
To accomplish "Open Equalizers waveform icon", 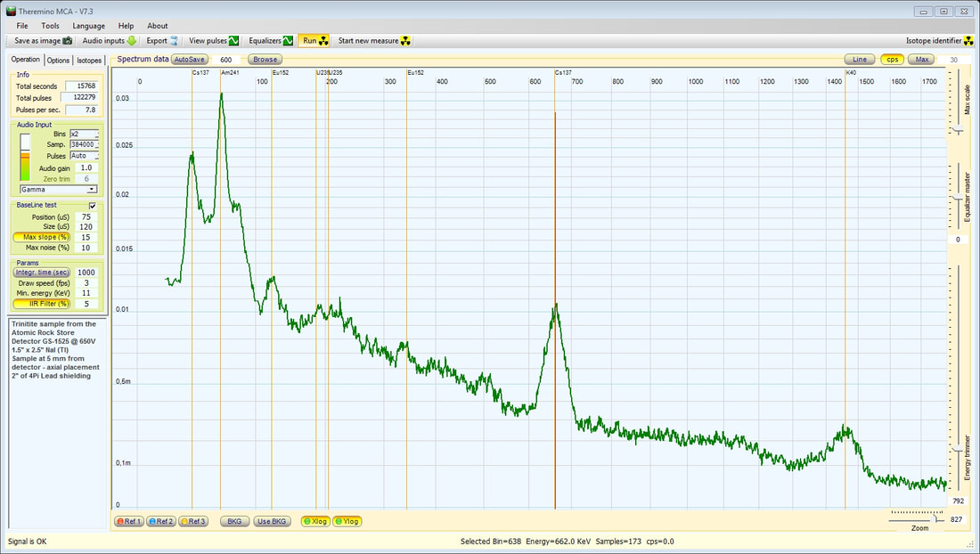I will pos(288,41).
